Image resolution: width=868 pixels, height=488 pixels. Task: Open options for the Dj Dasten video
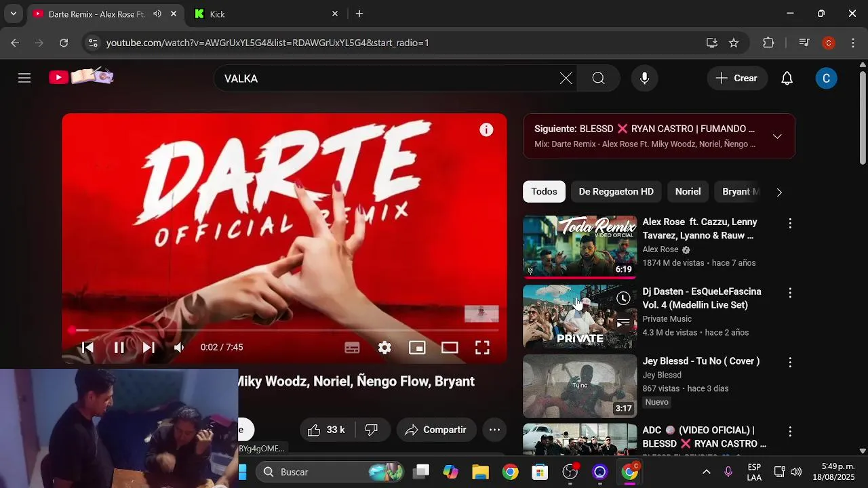point(789,293)
